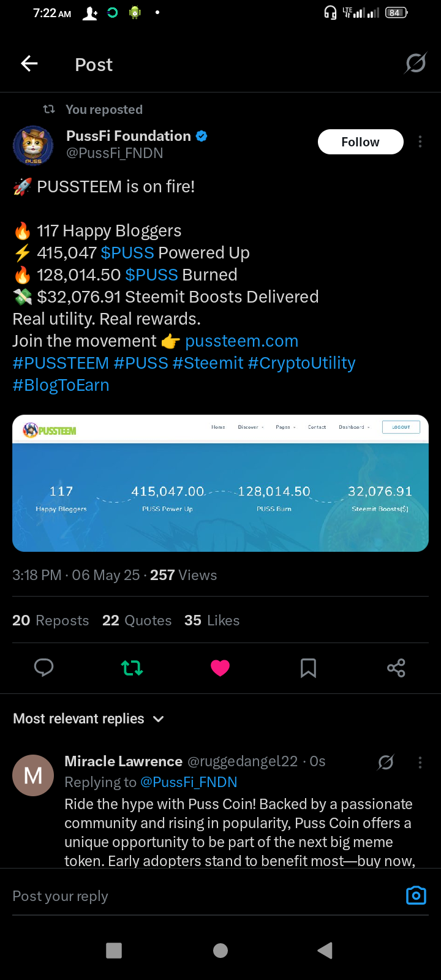Tap the Grok icon in header

point(415,63)
